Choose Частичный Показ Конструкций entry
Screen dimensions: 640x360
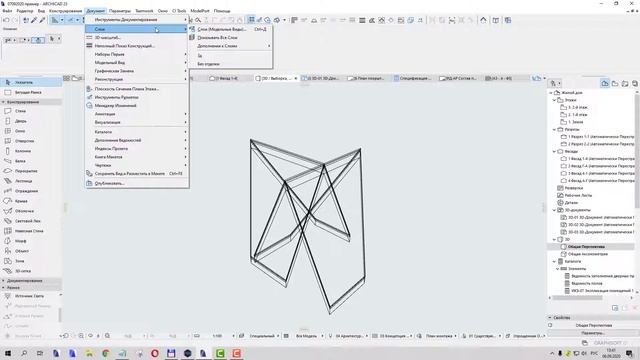point(137,46)
